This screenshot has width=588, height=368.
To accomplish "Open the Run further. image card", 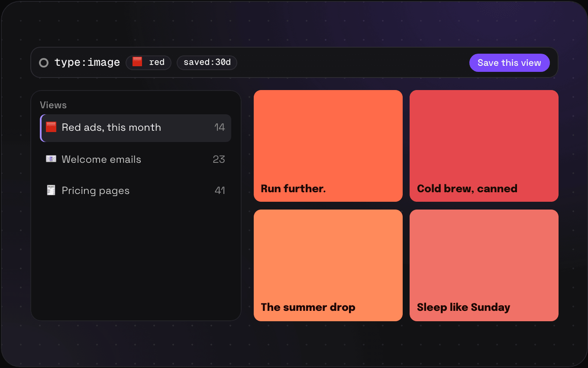I will pos(328,146).
